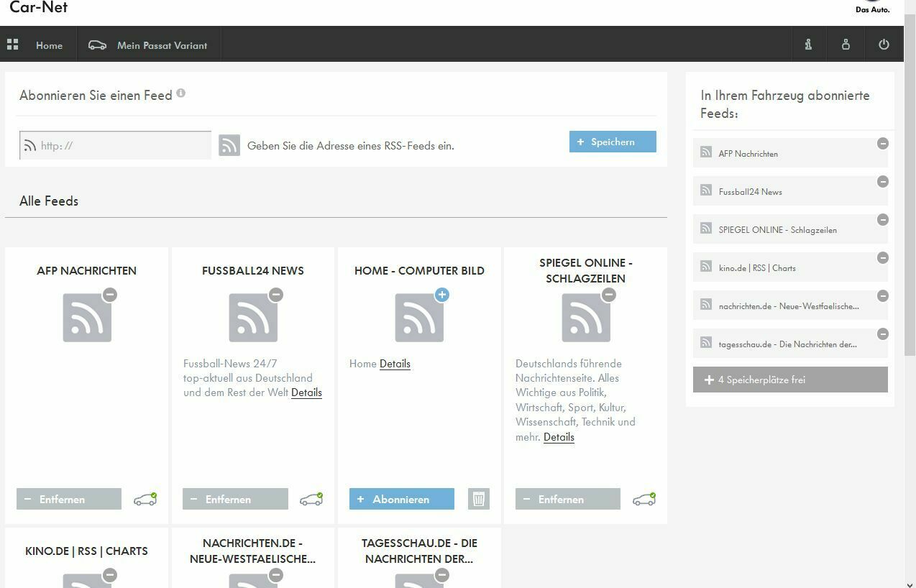Open the user profile icon
The image size is (916, 588).
pyautogui.click(x=846, y=45)
